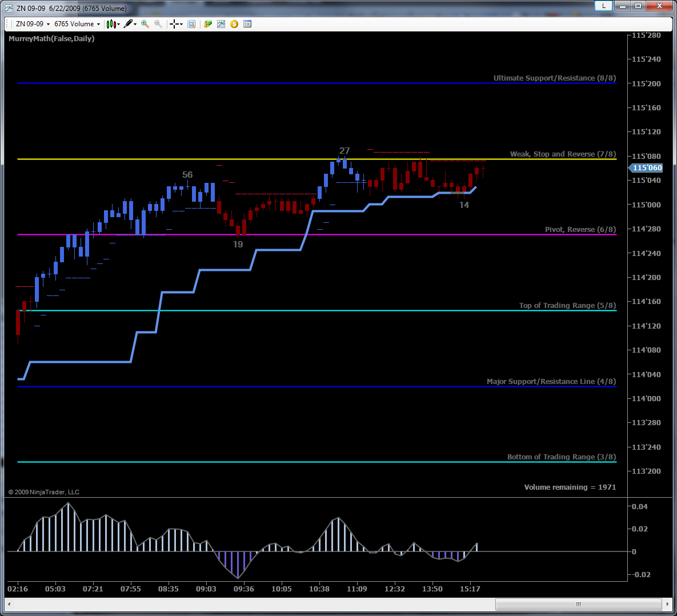Select the drawing tools pen icon
The width and height of the screenshot is (677, 616).
128,24
